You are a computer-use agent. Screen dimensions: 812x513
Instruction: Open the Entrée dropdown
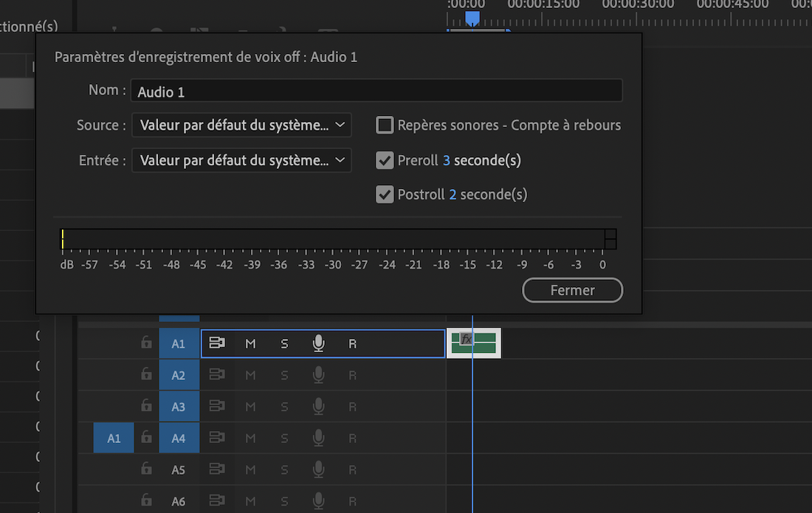tap(242, 160)
